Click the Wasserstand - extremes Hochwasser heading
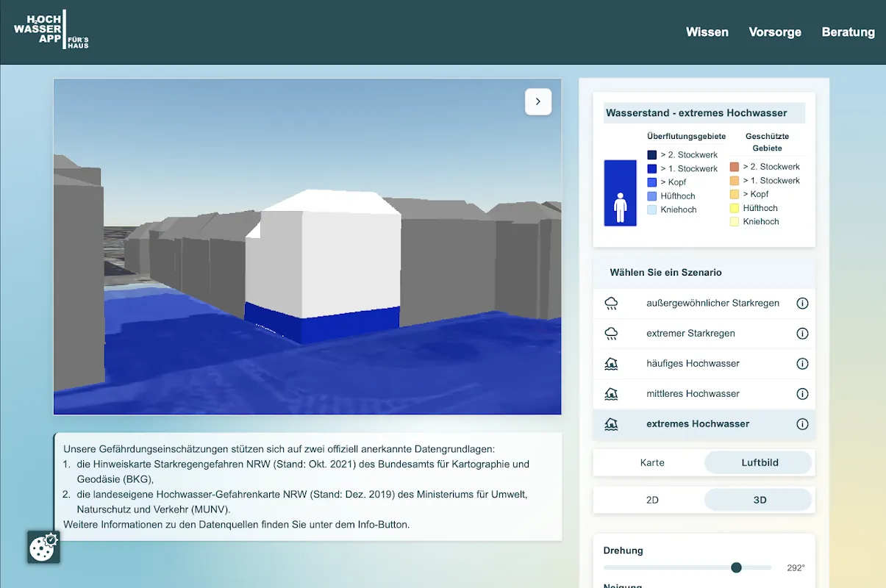This screenshot has width=886, height=588. 696,113
